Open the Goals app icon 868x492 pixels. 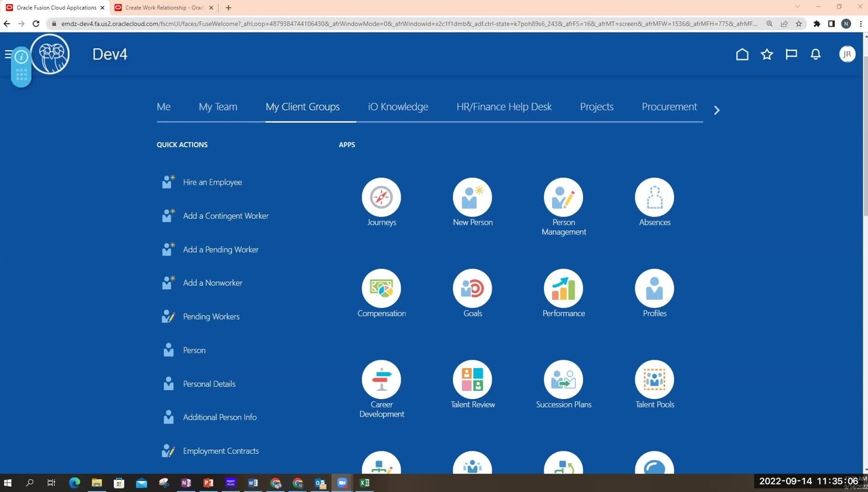click(473, 288)
